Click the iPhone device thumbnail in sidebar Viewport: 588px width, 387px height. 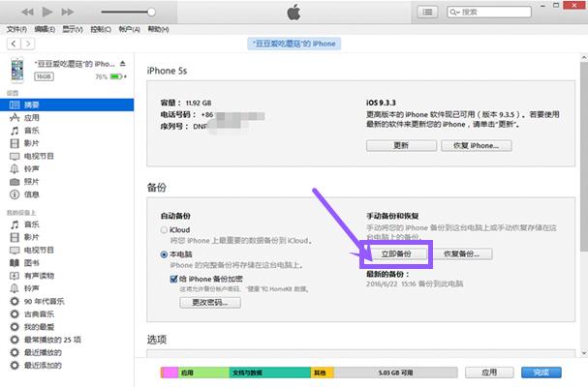tap(17, 70)
